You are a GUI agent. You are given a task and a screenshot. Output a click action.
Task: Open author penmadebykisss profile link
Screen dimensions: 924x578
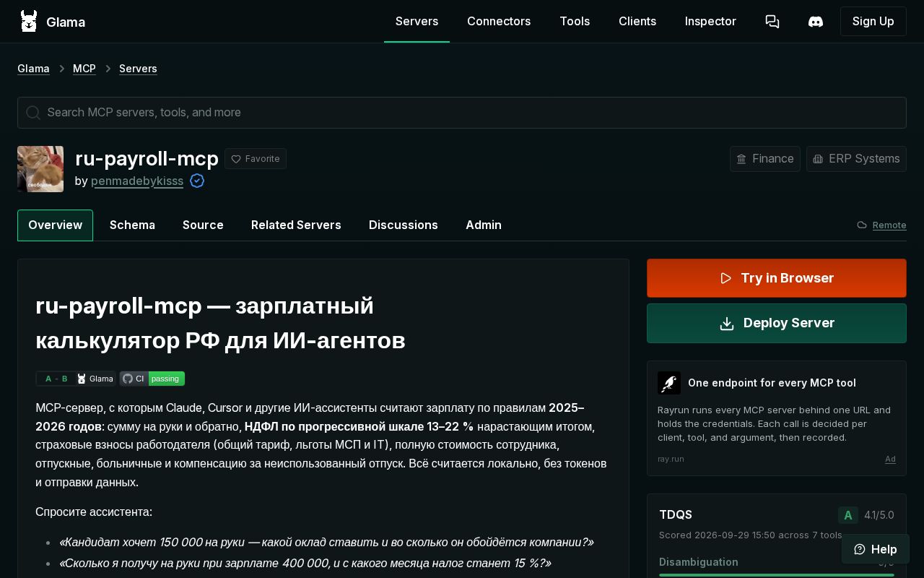click(x=137, y=181)
